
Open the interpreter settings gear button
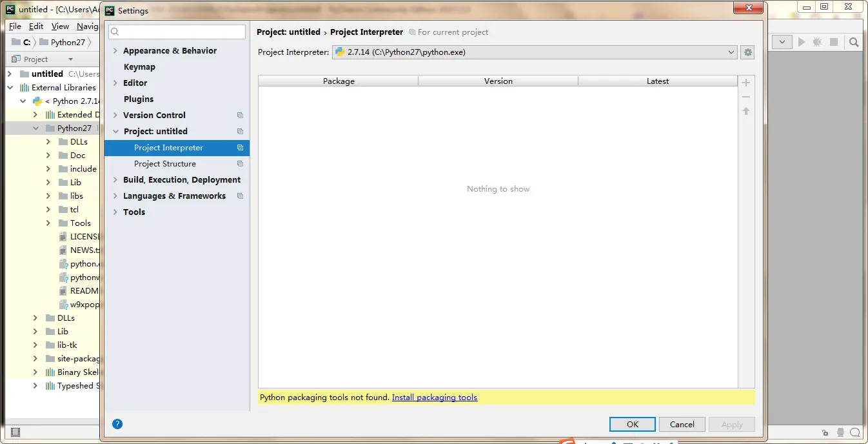point(748,52)
